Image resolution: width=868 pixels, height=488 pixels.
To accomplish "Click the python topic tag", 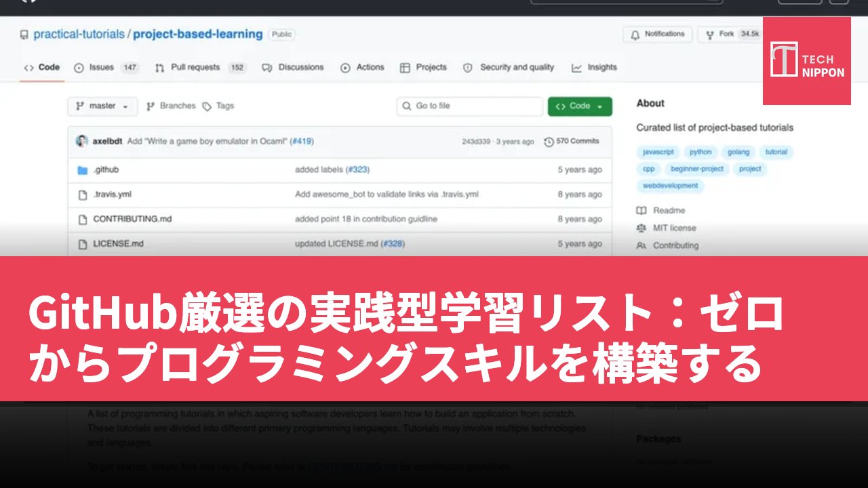I will click(701, 152).
